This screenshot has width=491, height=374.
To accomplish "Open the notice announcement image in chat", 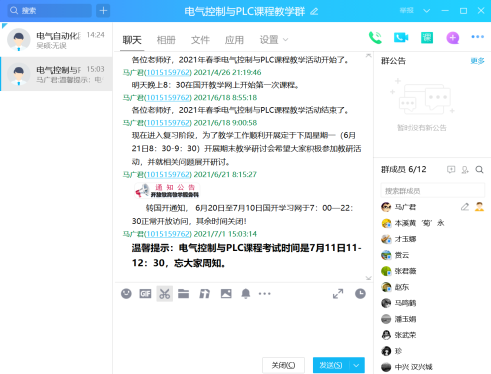I will (167, 190).
